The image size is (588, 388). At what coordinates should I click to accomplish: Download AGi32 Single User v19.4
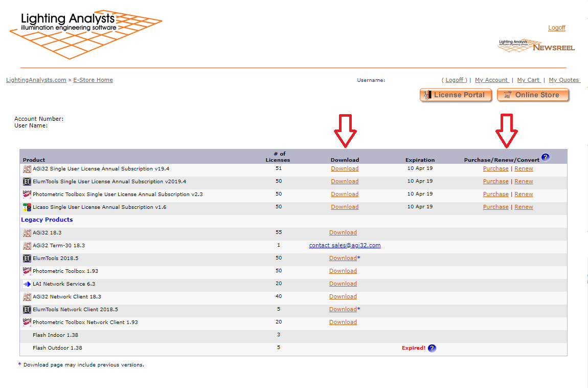345,169
